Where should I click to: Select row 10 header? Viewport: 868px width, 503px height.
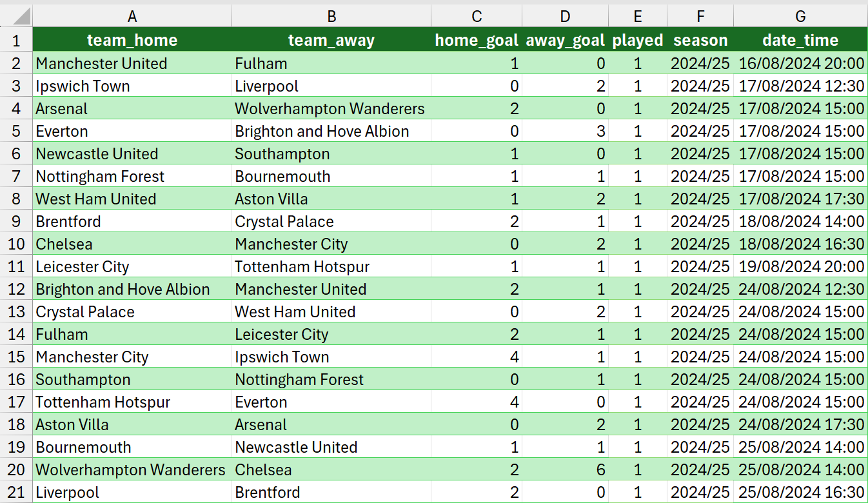coord(16,244)
